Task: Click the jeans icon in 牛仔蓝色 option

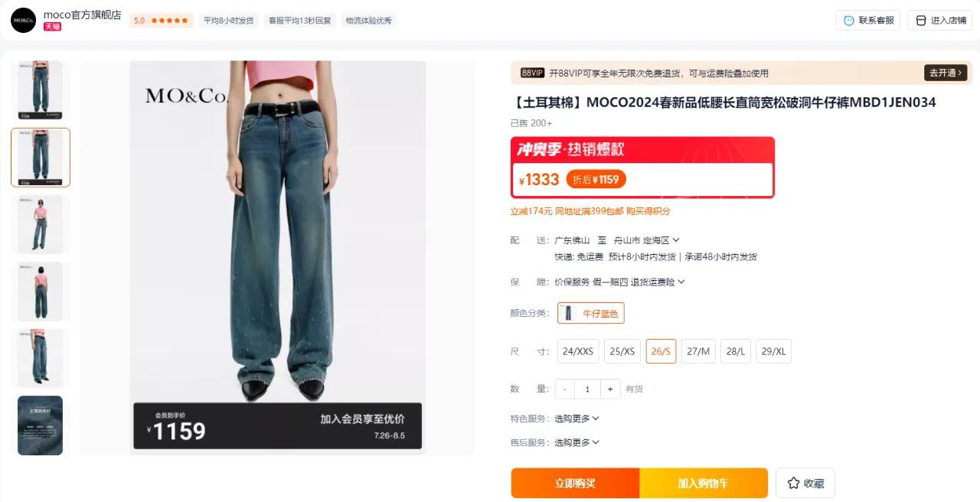Action: pos(567,313)
